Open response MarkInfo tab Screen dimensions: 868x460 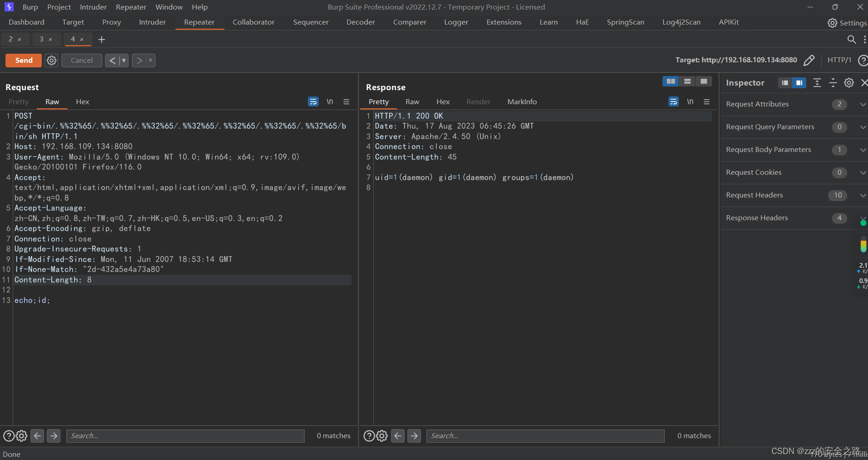click(x=522, y=102)
